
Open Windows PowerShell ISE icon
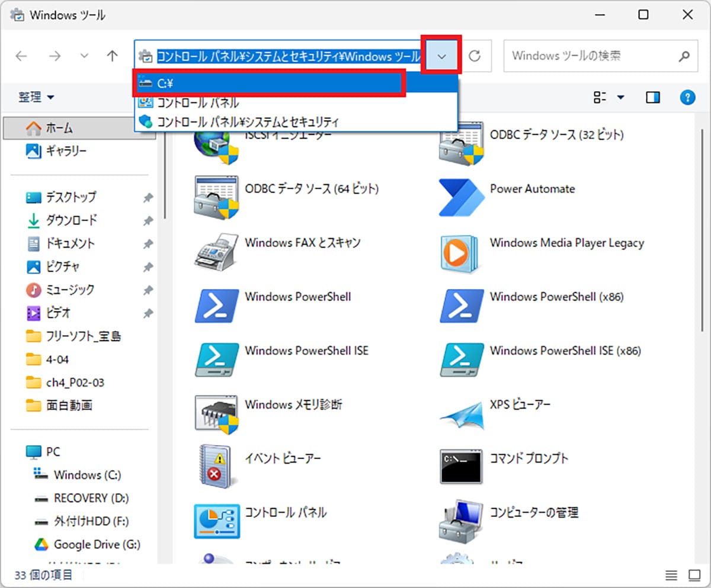pos(216,359)
